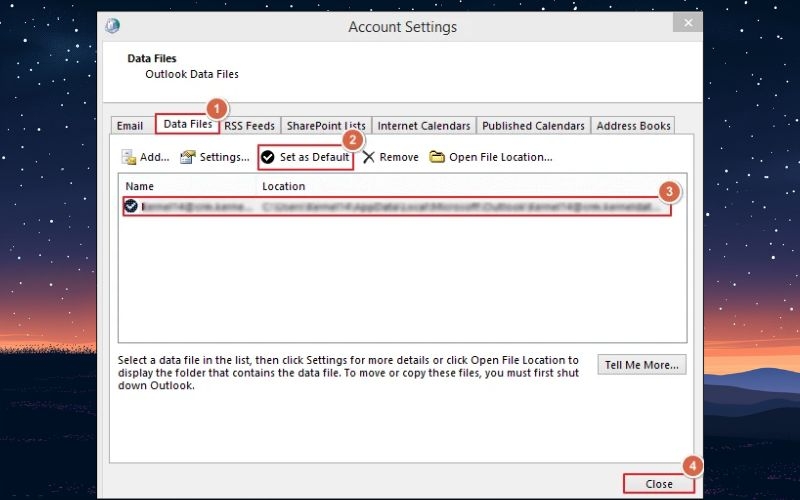Select the blurred data file row
This screenshot has width=800, height=500.
pos(397,207)
